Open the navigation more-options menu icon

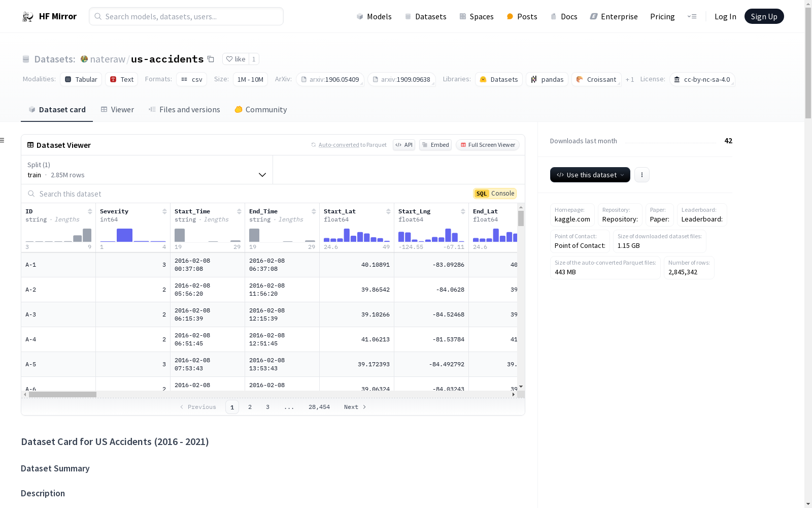tap(692, 16)
